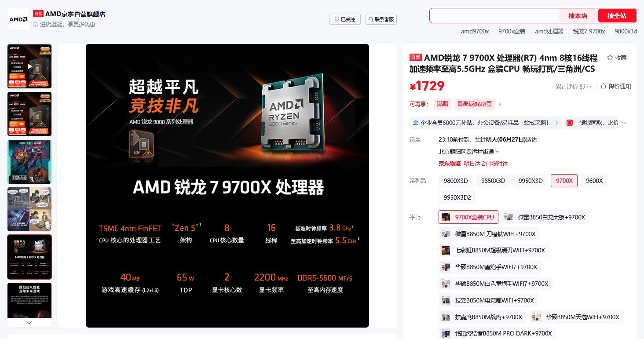Viewport: 644px width, 339px height.
Task: Click the bell icon beside 进店逛逛
Action: (x=36, y=24)
